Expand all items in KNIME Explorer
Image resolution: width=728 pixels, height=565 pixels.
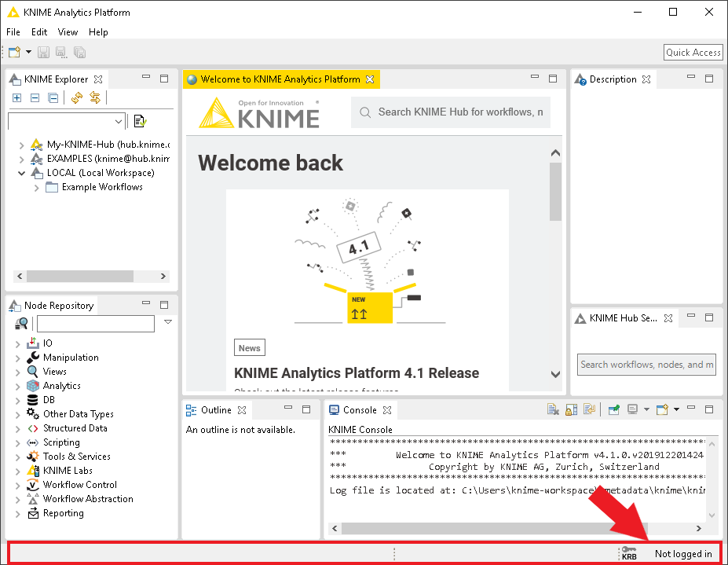tap(16, 97)
